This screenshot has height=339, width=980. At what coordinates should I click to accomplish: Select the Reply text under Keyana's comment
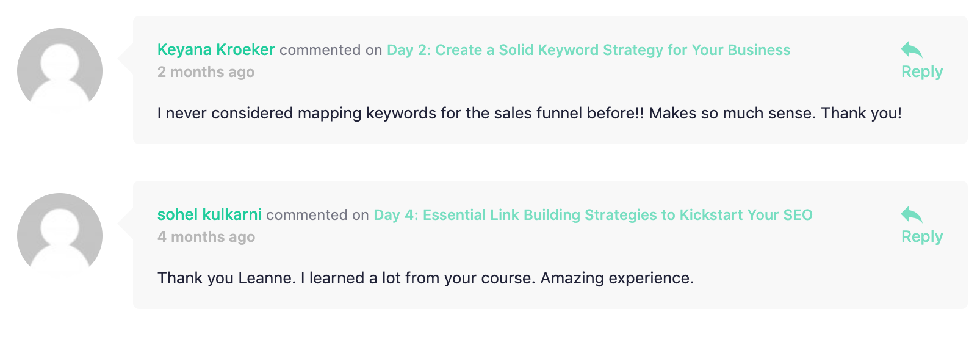(x=922, y=72)
